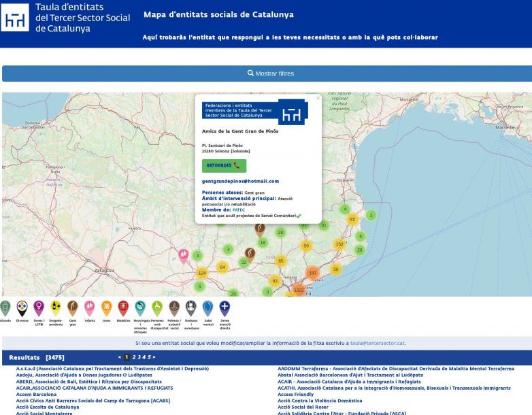The width and height of the screenshot is (532, 415).
Task: Select the Diversos category icon
Action: pos(22,308)
